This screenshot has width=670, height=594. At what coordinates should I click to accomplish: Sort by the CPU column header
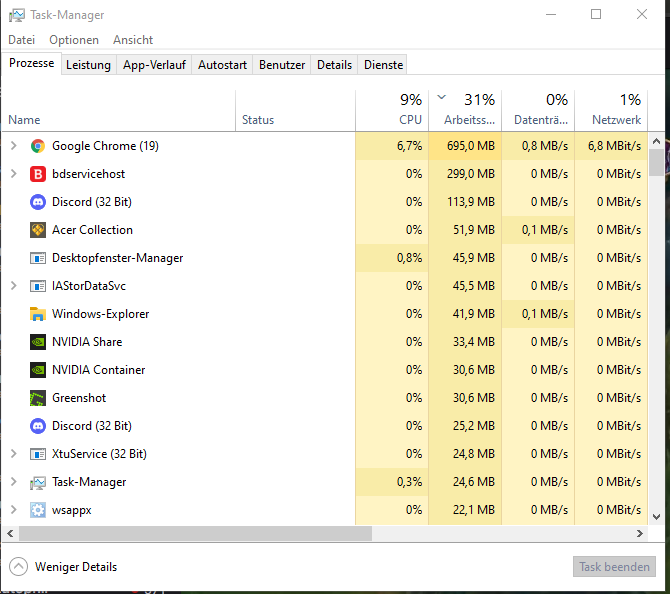[x=392, y=111]
